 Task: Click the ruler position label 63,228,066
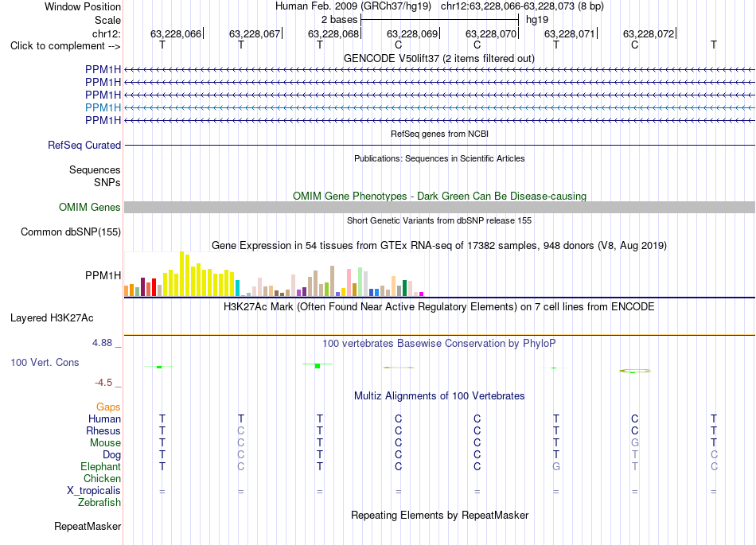click(x=176, y=33)
